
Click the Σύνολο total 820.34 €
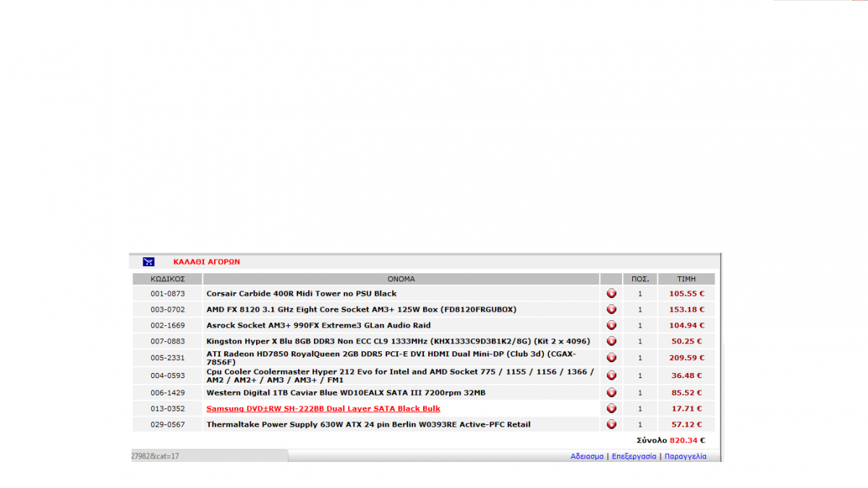click(x=671, y=440)
